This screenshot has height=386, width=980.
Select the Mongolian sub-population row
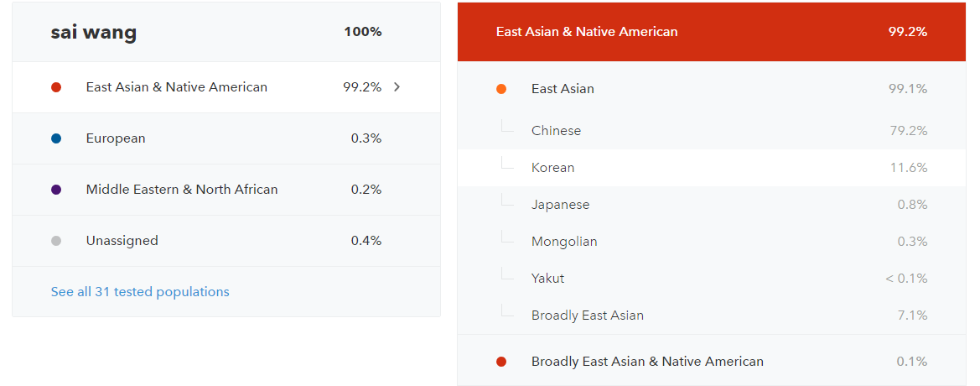(x=712, y=242)
